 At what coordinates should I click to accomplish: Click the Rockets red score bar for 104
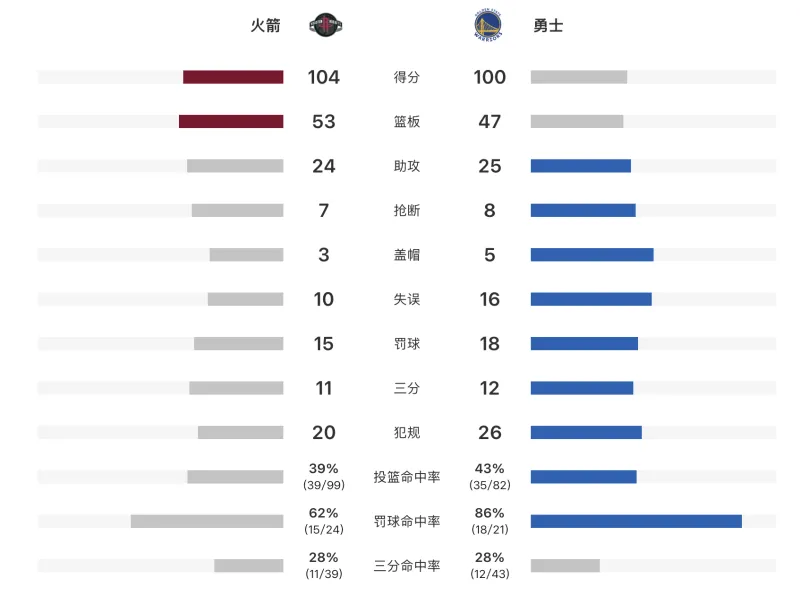click(233, 77)
